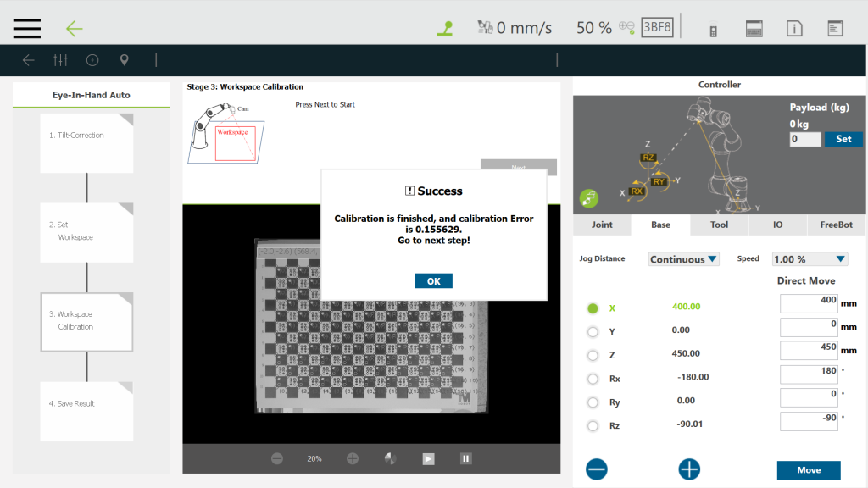
Task: Click the green back arrow
Action: point(75,28)
